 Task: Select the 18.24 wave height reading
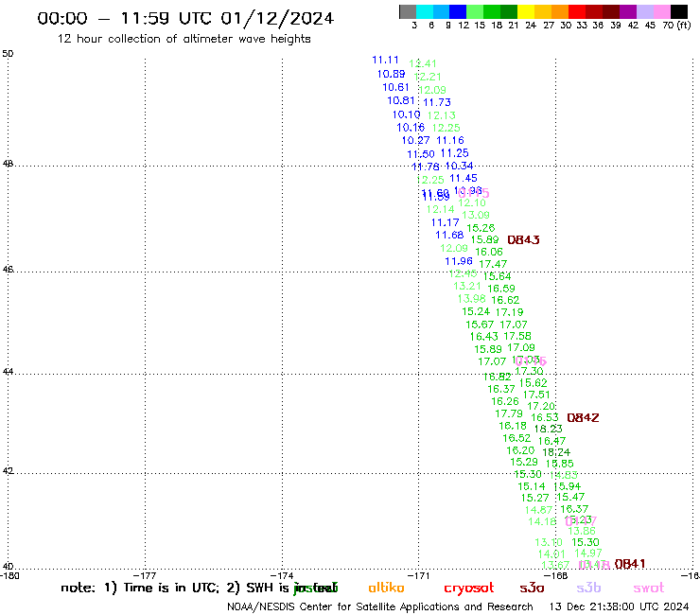click(556, 452)
